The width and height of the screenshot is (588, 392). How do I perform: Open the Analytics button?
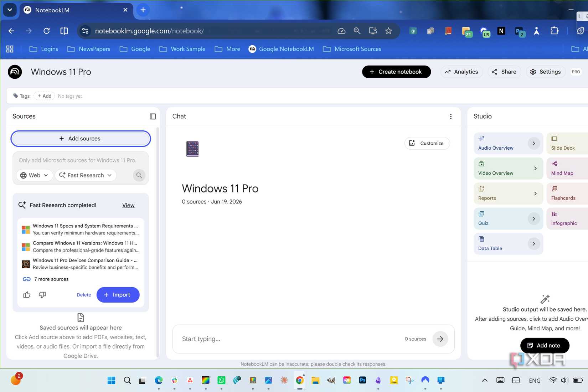(461, 72)
